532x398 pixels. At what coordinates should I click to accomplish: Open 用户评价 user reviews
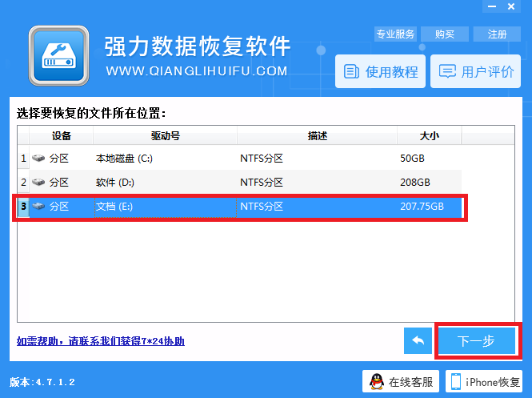[x=475, y=71]
